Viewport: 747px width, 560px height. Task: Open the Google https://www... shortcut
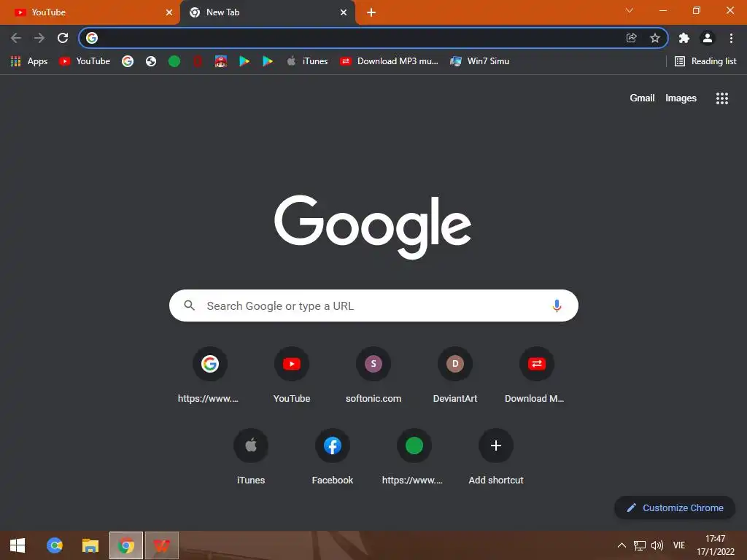pos(209,376)
